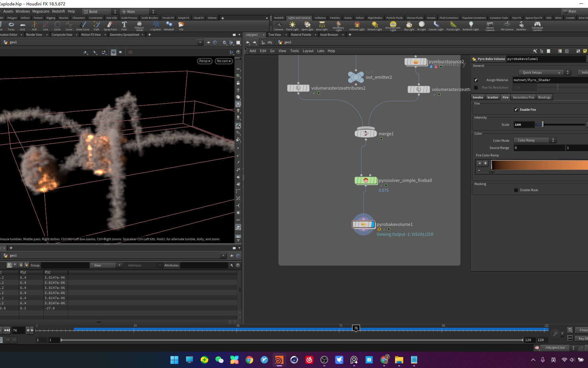Click the merge1 node icon

pyautogui.click(x=366, y=134)
